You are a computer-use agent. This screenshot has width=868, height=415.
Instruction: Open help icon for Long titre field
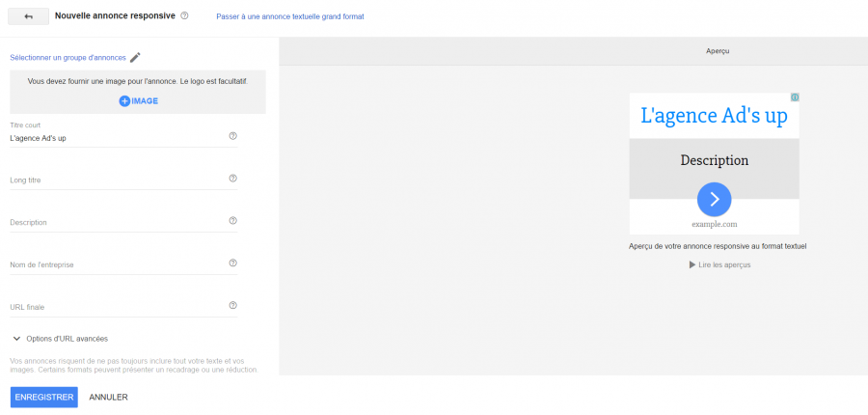pos(233,179)
